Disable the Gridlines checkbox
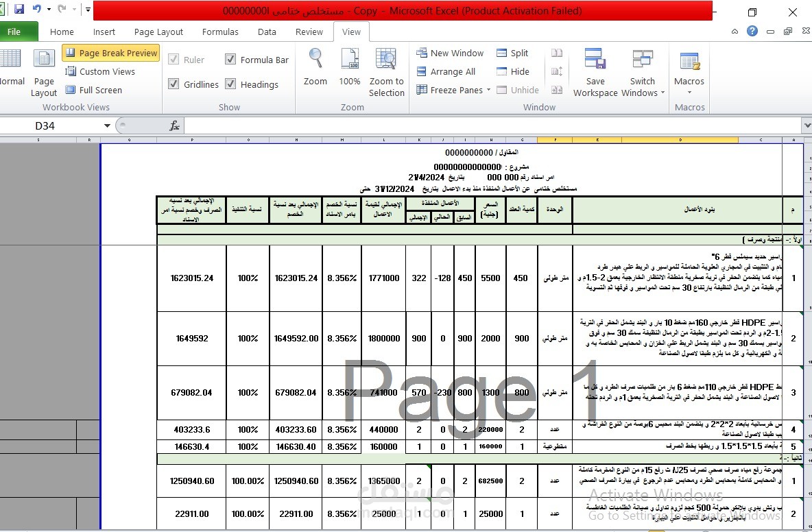This screenshot has height=532, width=812. 174,84
